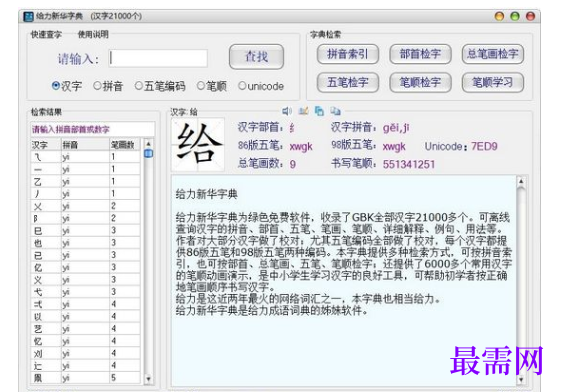
Task: Click the 给力新华字典 heading in description
Action: 206,194
